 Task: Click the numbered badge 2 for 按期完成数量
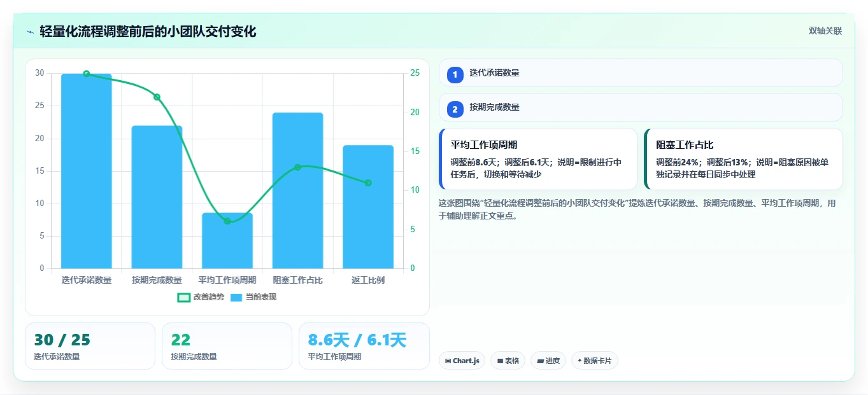455,109
